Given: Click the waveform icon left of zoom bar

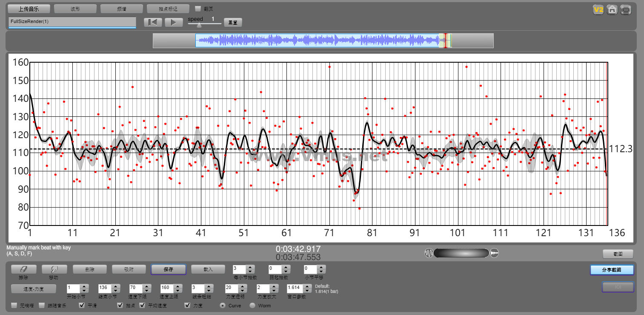Looking at the screenshot, I should coord(429,253).
